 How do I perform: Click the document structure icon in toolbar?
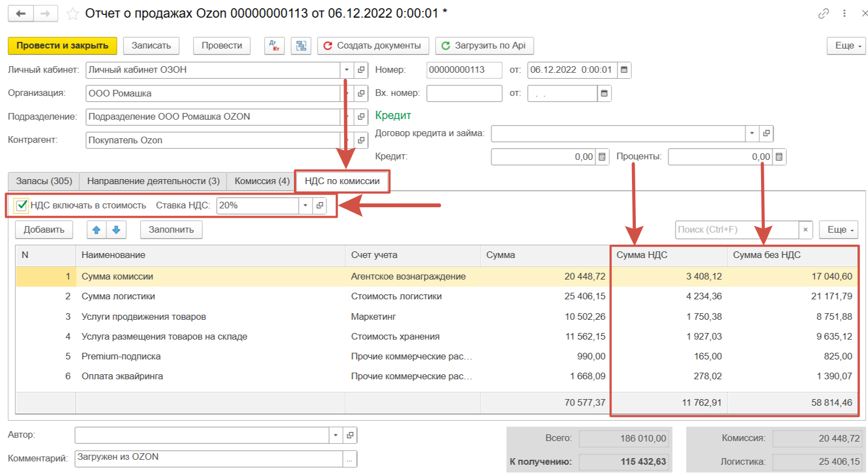[x=301, y=46]
